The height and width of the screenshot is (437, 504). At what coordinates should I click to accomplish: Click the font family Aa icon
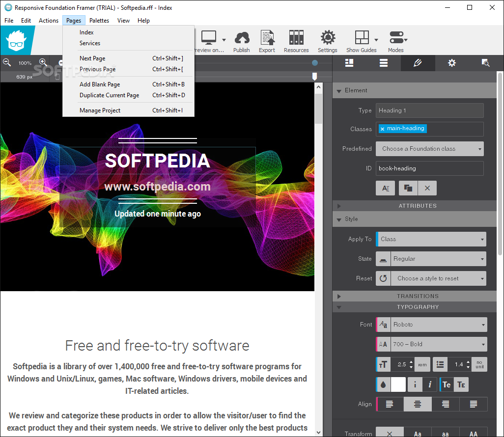tap(383, 325)
